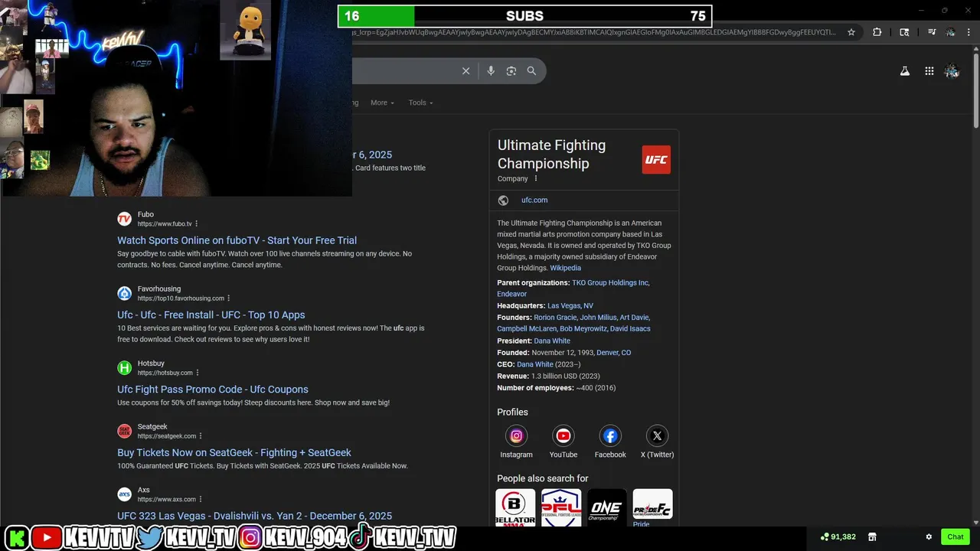980x551 pixels.
Task: Click the Endeavor parent organization link
Action: click(511, 294)
